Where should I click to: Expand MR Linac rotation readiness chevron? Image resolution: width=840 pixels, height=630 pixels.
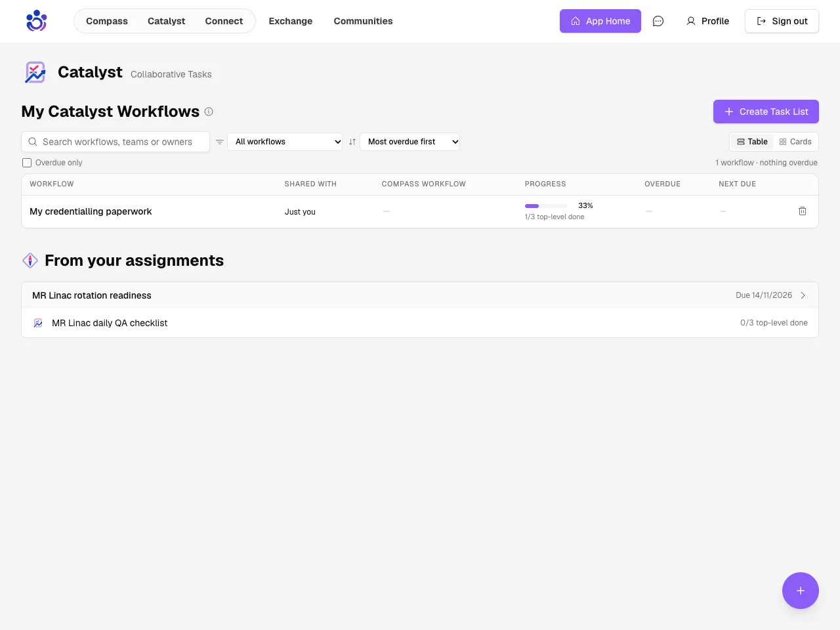pyautogui.click(x=803, y=295)
